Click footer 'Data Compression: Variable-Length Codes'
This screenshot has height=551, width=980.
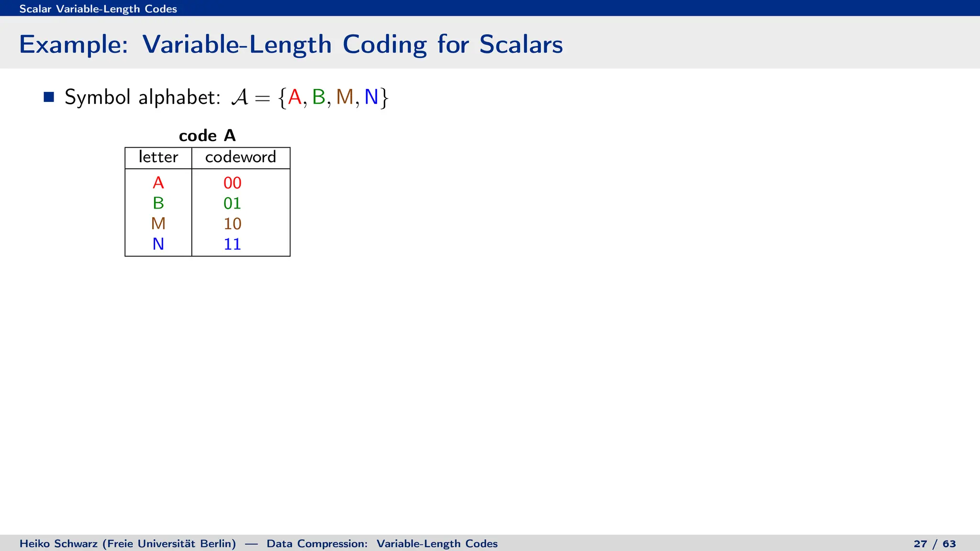[382, 544]
